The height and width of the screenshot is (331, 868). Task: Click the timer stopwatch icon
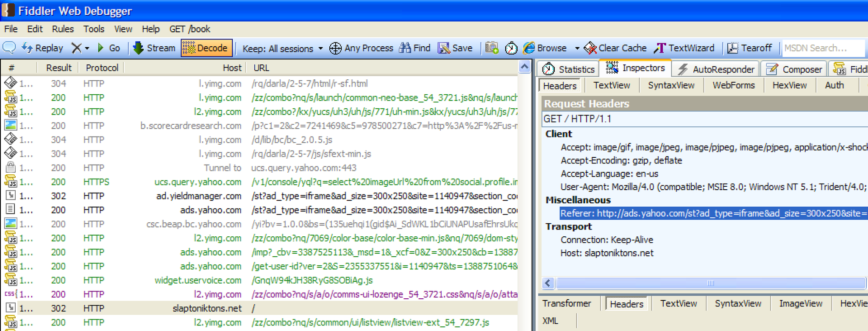[511, 48]
